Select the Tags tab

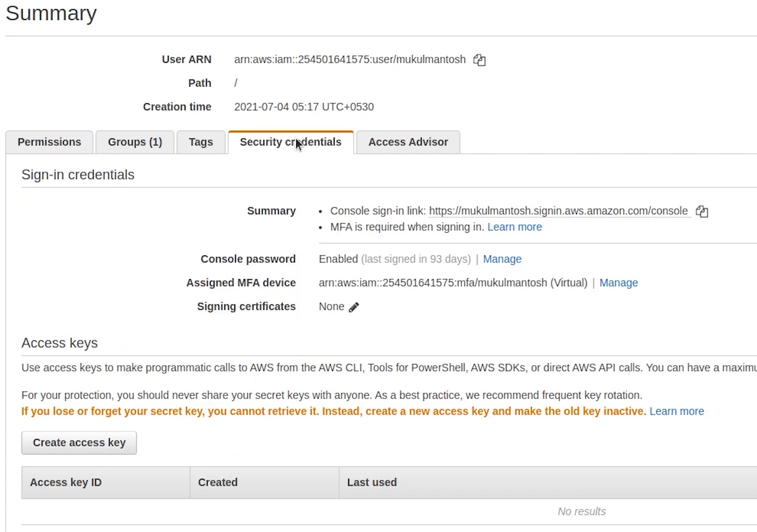(201, 142)
